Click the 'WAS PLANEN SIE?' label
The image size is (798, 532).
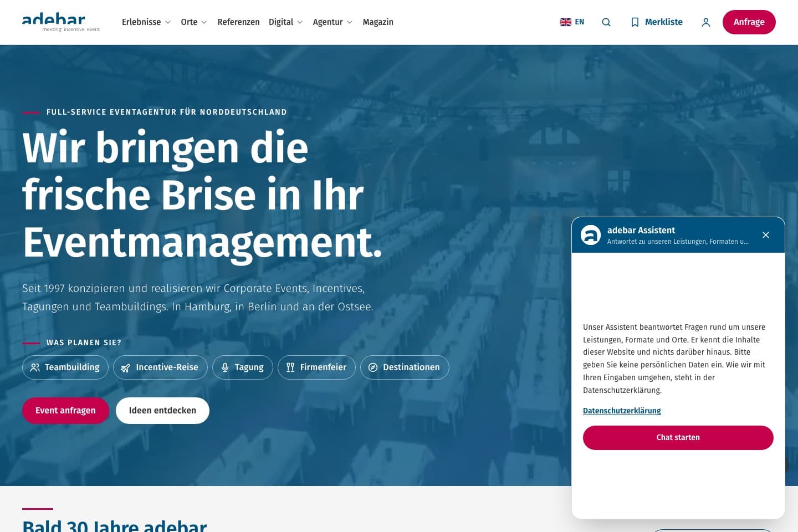click(x=84, y=343)
